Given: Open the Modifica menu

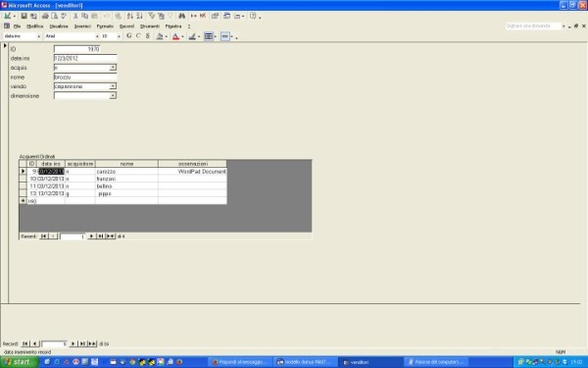Looking at the screenshot, I should tap(35, 26).
